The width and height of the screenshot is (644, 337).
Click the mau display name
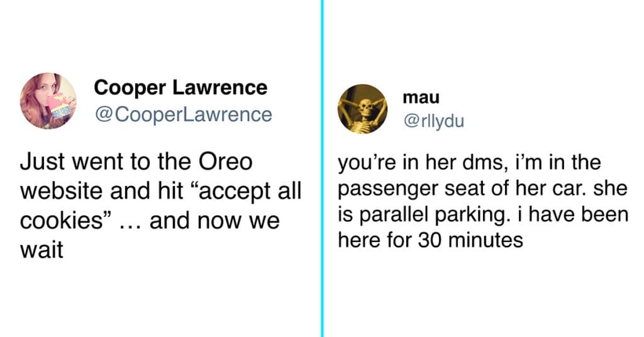point(421,97)
